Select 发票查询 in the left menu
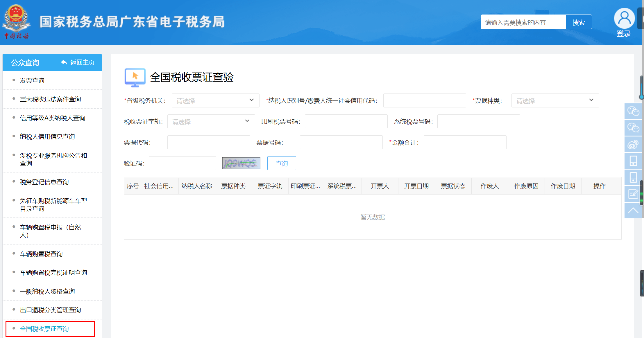This screenshot has height=338, width=644. tap(32, 80)
